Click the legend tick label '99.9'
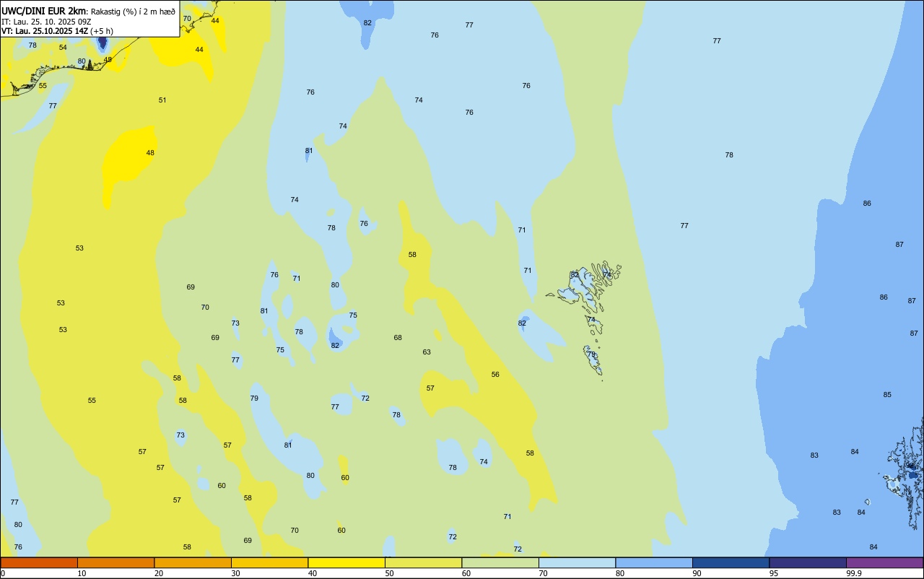 point(854,573)
